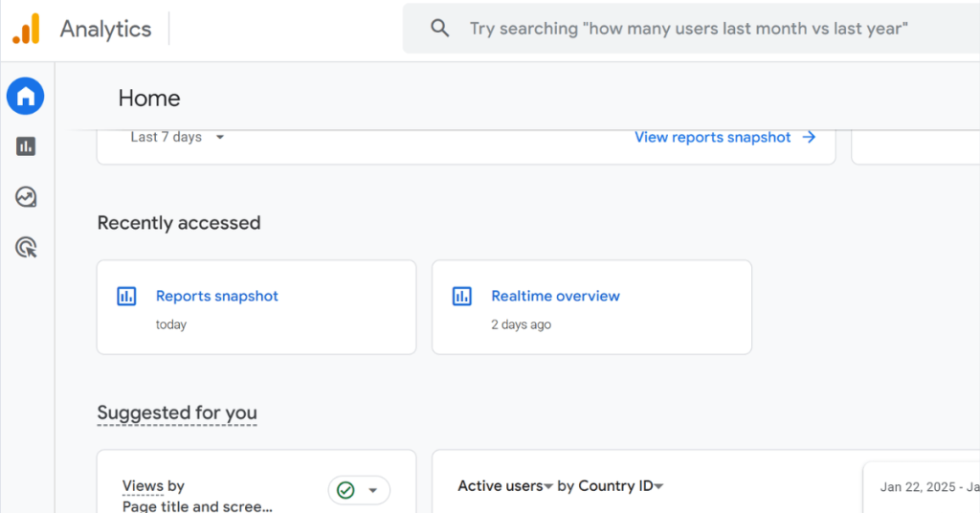Click the arrow beside View reports snapshot
The height and width of the screenshot is (513, 980).
tap(809, 137)
